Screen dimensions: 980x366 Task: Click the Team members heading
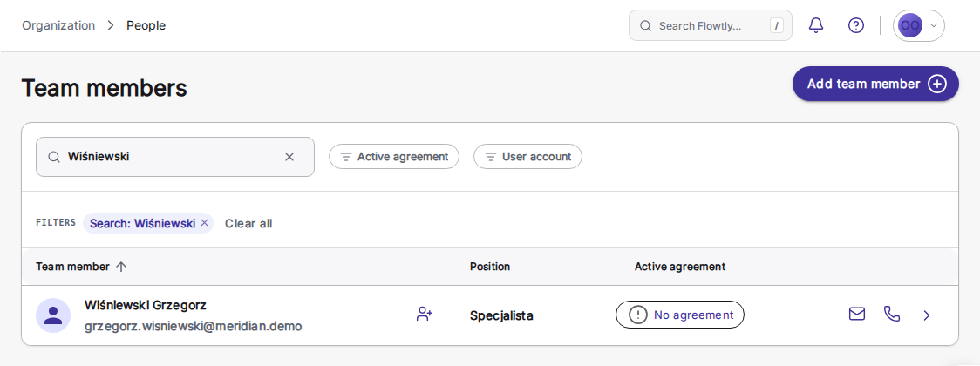pyautogui.click(x=105, y=88)
